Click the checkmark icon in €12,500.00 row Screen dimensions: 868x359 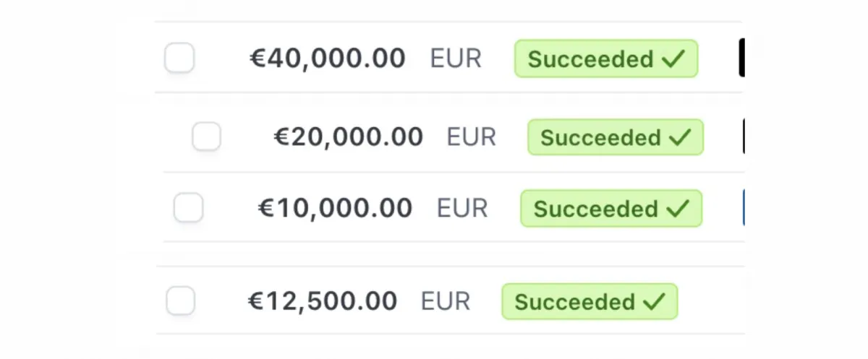653,300
